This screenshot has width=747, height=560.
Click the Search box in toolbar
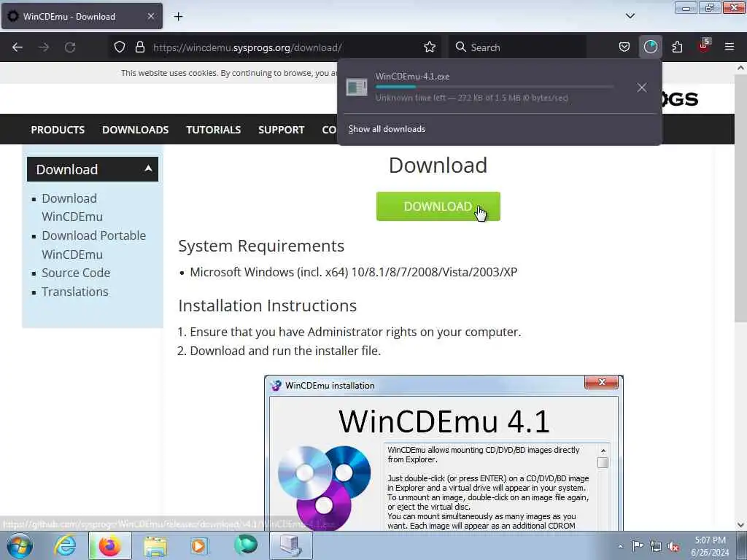click(517, 47)
